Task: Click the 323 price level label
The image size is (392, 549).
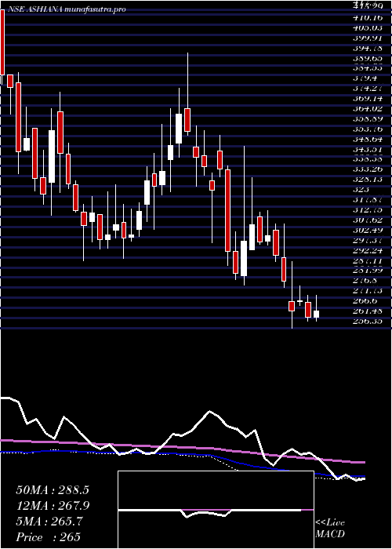Action: 363,190
